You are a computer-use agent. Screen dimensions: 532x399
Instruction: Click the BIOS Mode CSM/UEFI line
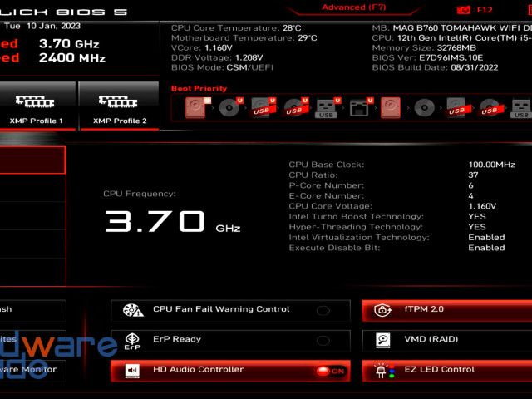[222, 67]
